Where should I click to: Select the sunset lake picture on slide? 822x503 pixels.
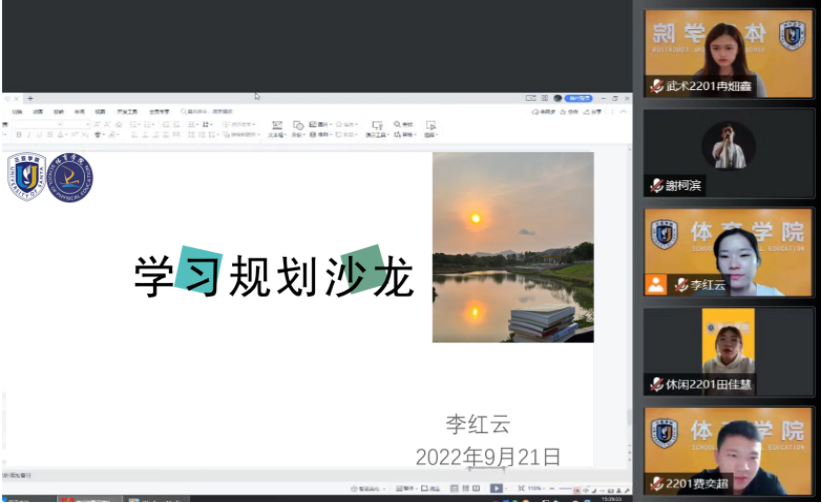(512, 247)
